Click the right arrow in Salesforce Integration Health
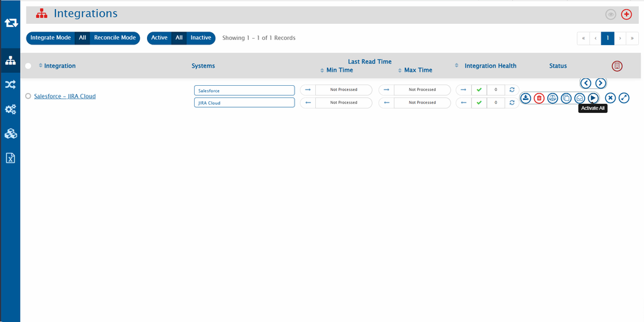 pyautogui.click(x=463, y=90)
